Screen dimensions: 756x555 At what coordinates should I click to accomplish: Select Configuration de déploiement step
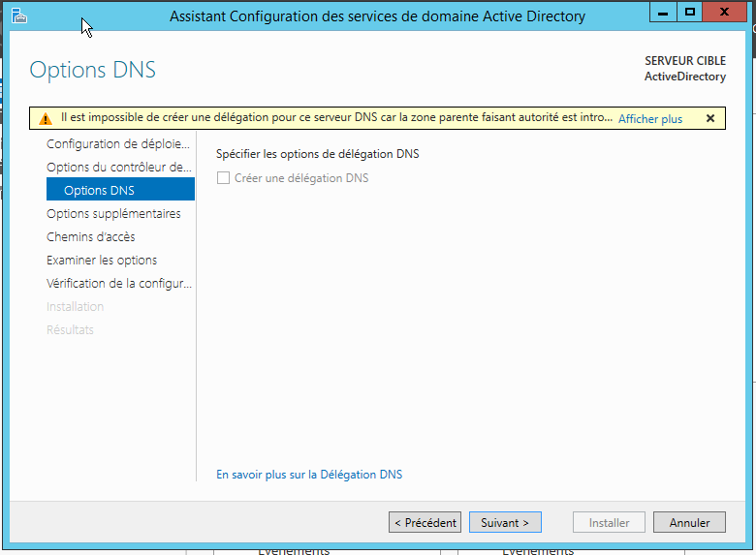[118, 143]
